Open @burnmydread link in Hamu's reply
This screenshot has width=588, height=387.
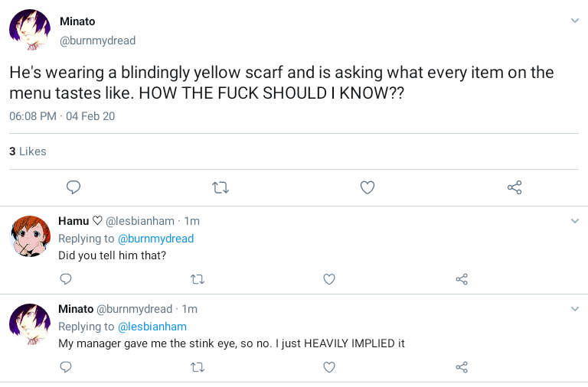tap(155, 239)
